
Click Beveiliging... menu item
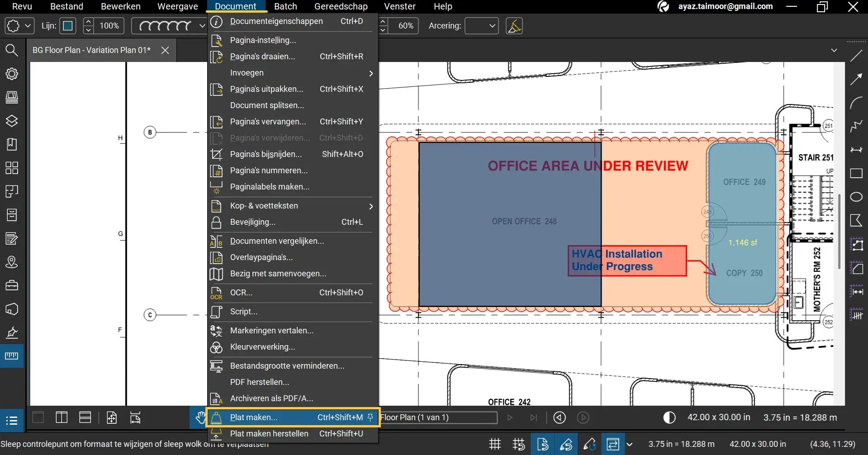point(293,222)
